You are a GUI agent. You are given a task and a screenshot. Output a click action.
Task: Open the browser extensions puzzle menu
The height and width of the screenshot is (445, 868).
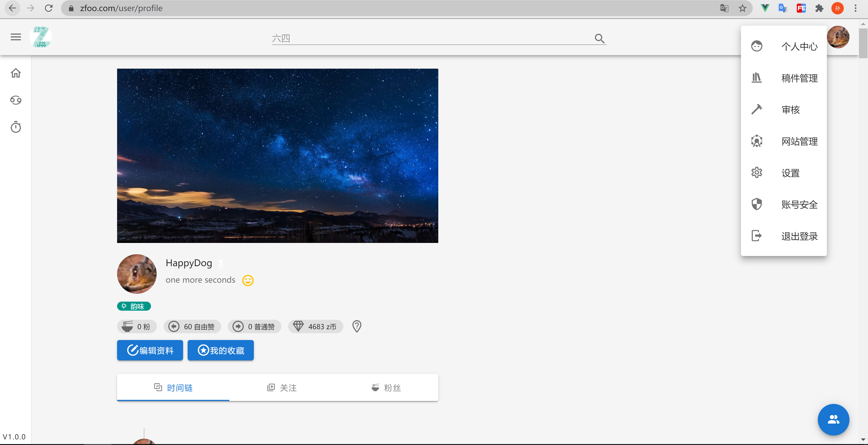point(819,8)
